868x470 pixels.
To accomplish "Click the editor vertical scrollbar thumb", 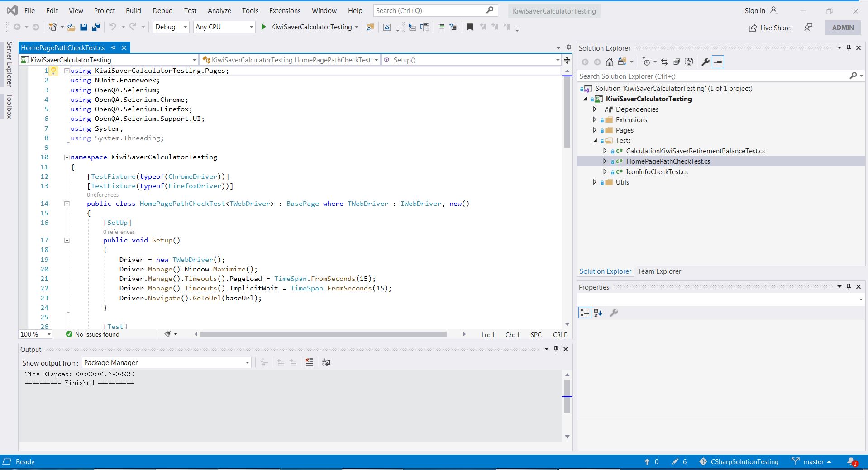I will pos(567,113).
